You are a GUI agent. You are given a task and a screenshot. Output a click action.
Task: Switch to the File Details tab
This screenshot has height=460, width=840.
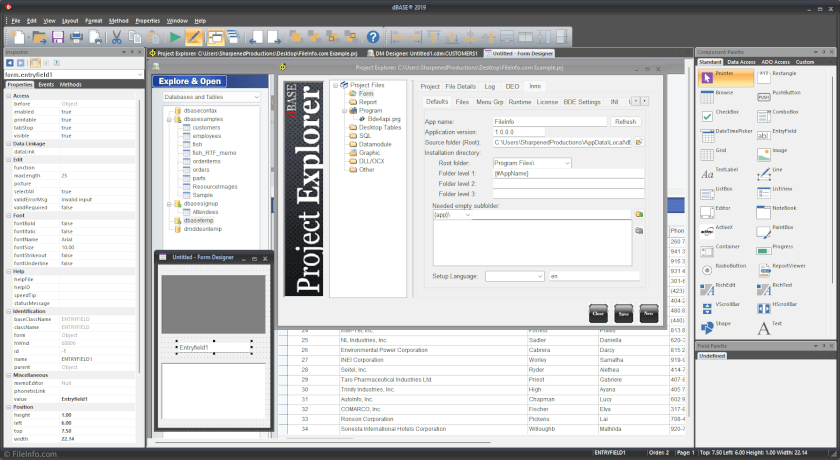(x=460, y=86)
